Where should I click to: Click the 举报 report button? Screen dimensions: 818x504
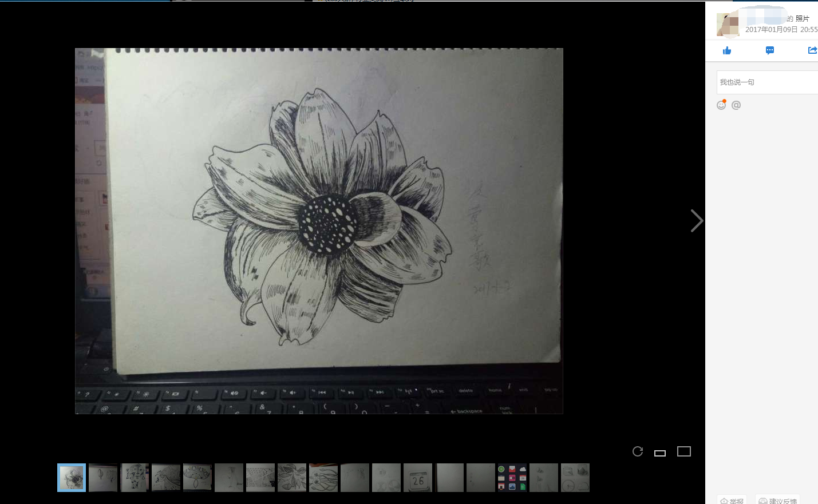click(x=732, y=501)
